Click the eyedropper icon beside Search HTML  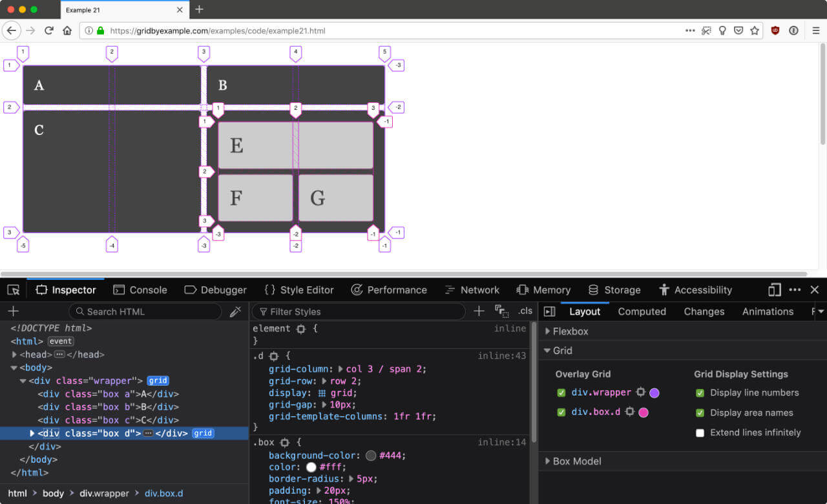tap(235, 311)
